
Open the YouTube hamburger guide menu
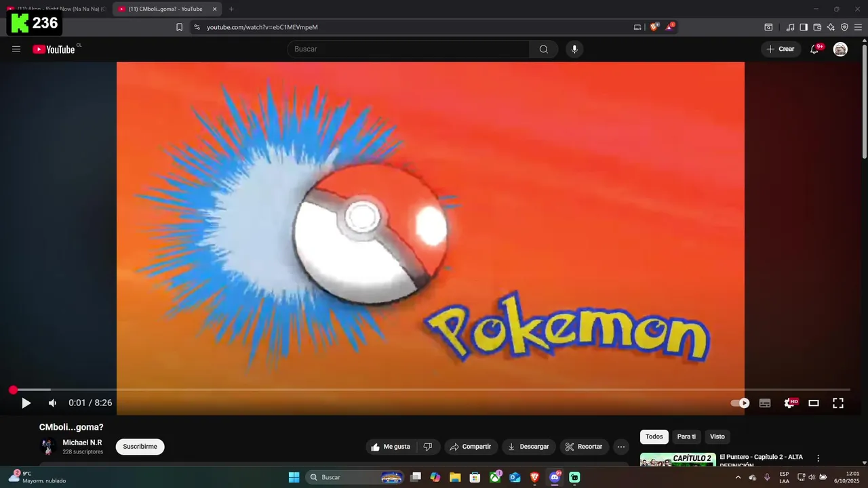[x=16, y=49]
